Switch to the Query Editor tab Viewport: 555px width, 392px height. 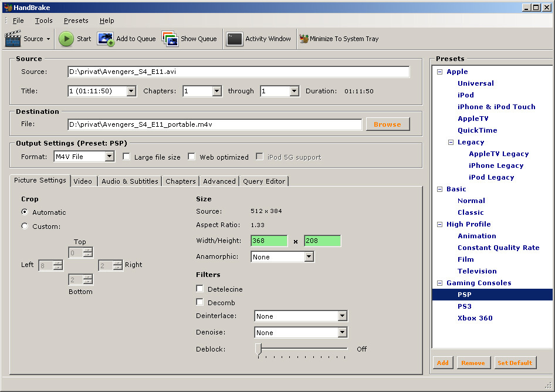pyautogui.click(x=264, y=181)
